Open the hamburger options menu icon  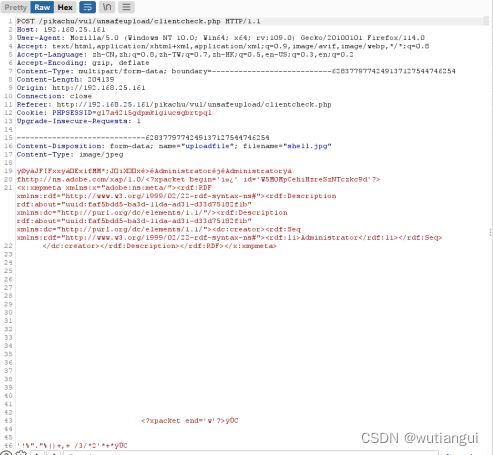(126, 7)
